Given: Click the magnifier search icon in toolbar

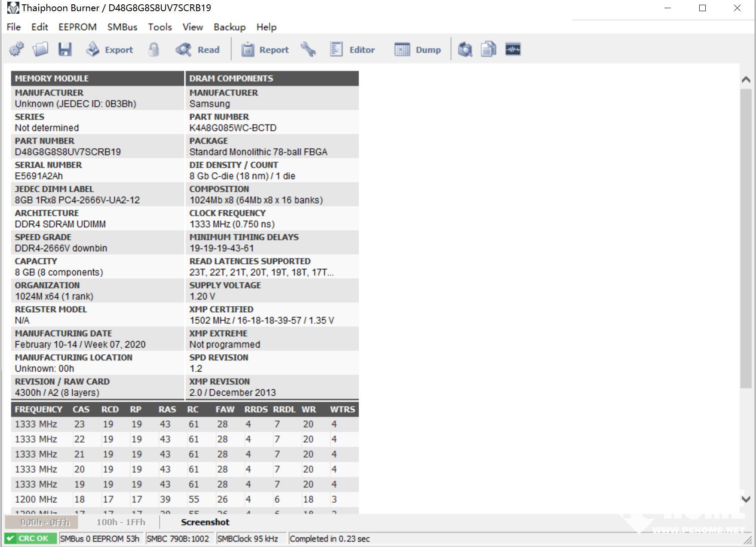Looking at the screenshot, I should (465, 49).
